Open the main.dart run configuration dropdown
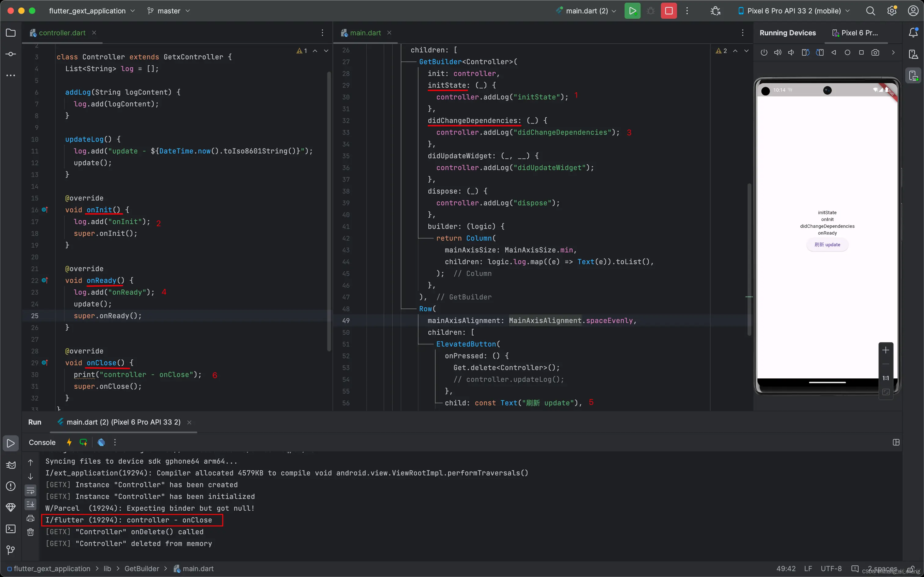 point(586,11)
